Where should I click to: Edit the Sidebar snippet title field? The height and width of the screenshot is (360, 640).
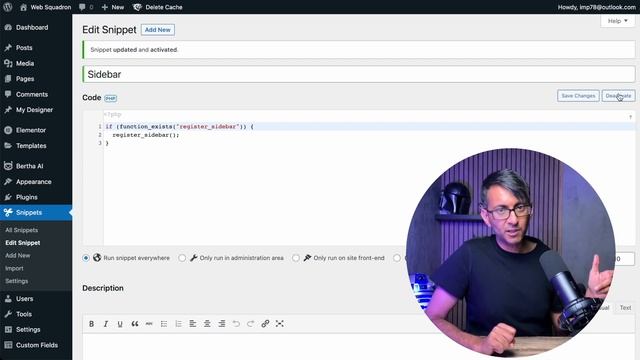(x=359, y=74)
